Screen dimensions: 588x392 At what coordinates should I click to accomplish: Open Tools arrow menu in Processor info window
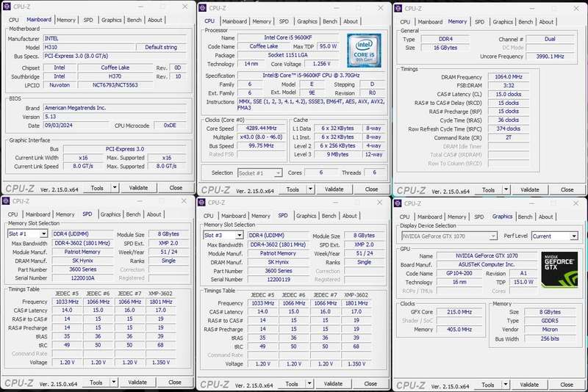(310, 189)
